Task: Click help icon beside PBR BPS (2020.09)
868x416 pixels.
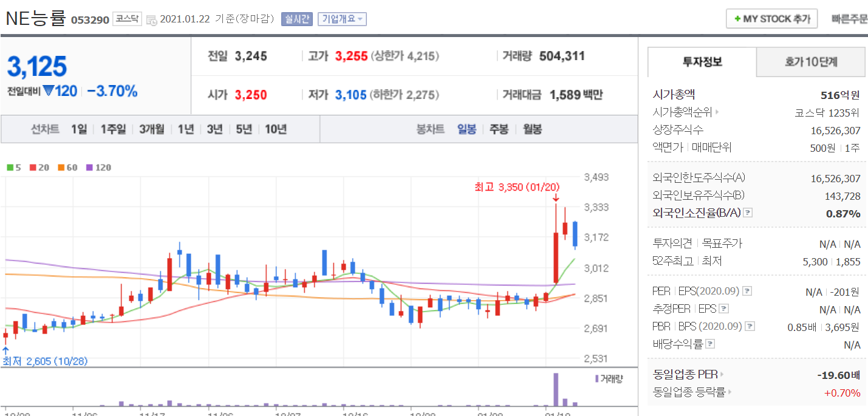Action: tap(750, 327)
